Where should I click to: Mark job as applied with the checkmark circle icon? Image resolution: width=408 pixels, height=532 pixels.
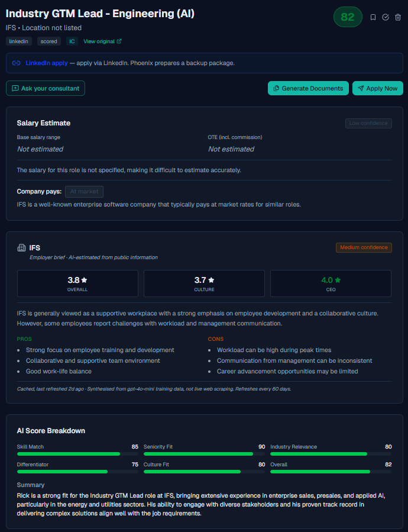click(x=386, y=17)
